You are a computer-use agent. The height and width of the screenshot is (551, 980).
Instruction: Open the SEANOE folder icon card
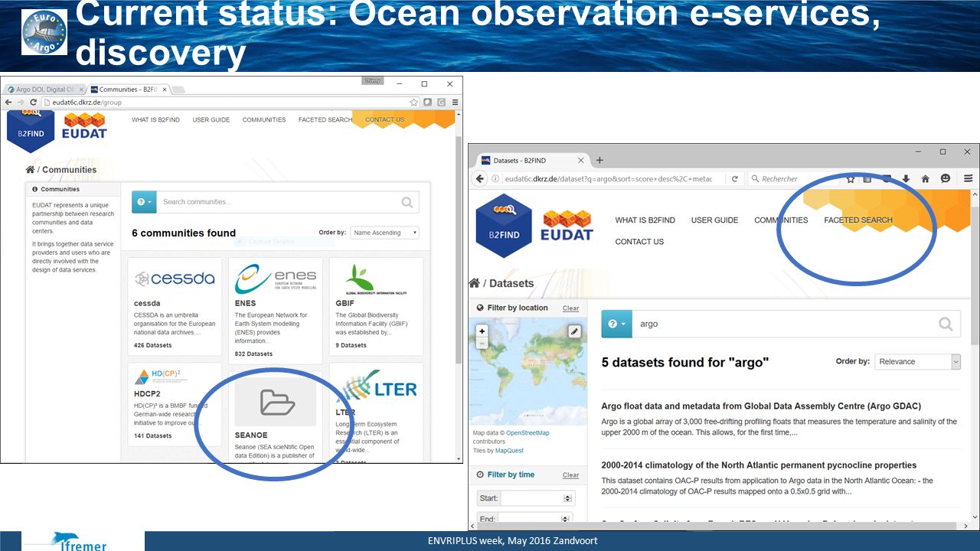pyautogui.click(x=276, y=402)
